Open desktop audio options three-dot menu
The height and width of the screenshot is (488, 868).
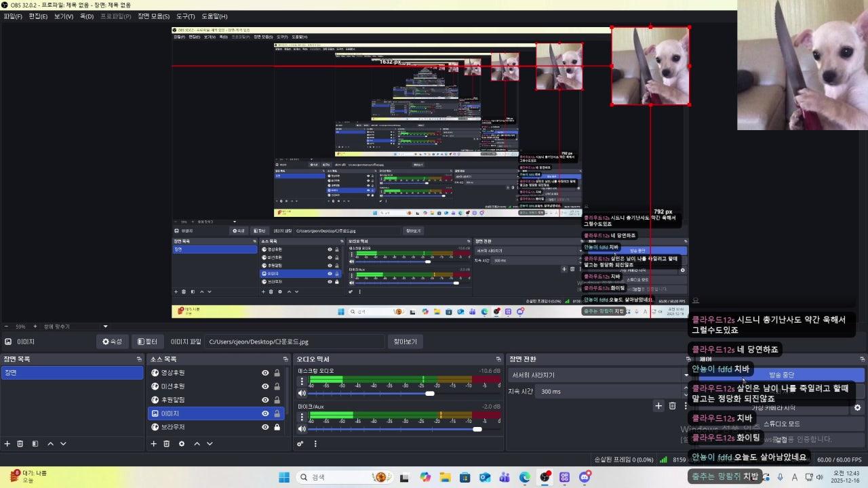tap(302, 381)
